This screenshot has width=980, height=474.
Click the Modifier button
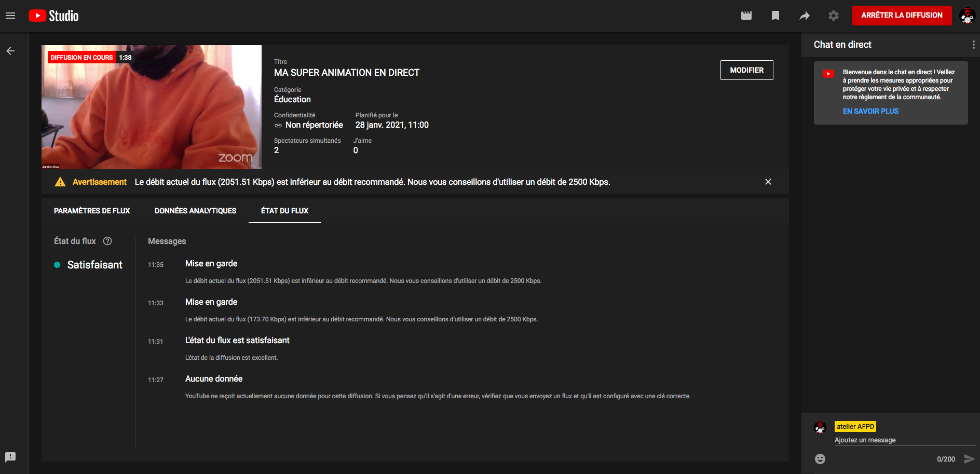(x=746, y=70)
